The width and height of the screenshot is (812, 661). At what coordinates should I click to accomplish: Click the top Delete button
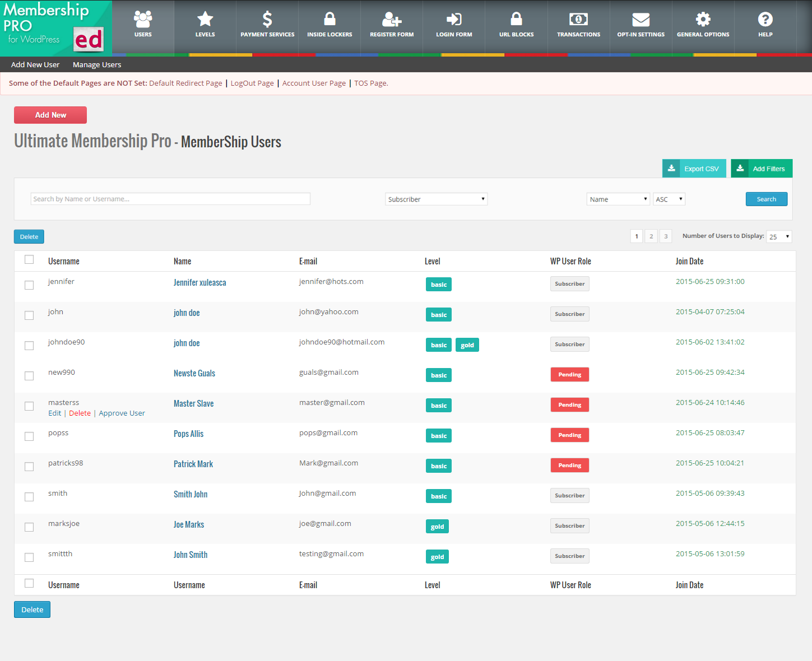click(29, 236)
